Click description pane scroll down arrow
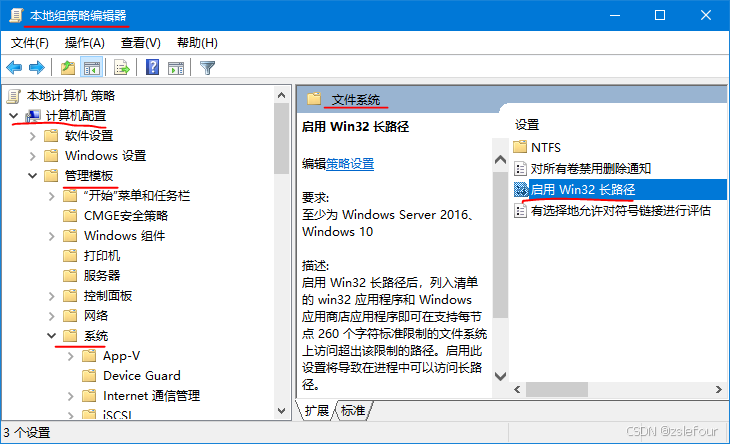Image resolution: width=730 pixels, height=444 pixels. 500,376
